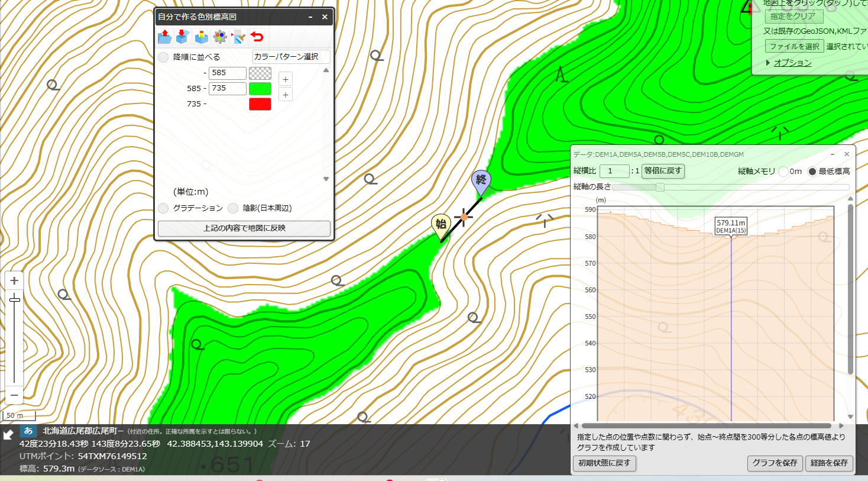Click 上記の内容で地図に反映 button

click(x=244, y=228)
